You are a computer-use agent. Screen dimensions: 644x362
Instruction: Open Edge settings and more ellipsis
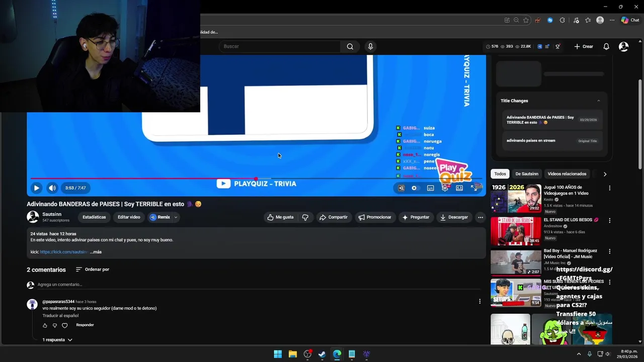click(612, 20)
